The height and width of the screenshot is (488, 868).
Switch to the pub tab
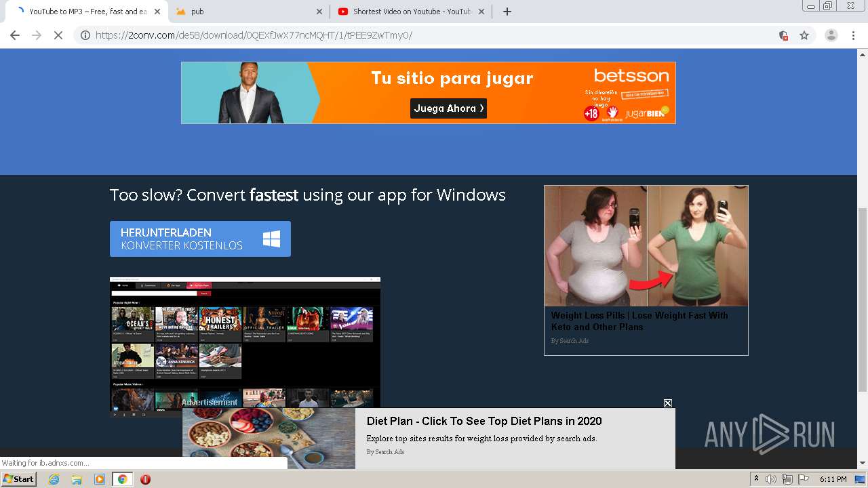[x=248, y=12]
